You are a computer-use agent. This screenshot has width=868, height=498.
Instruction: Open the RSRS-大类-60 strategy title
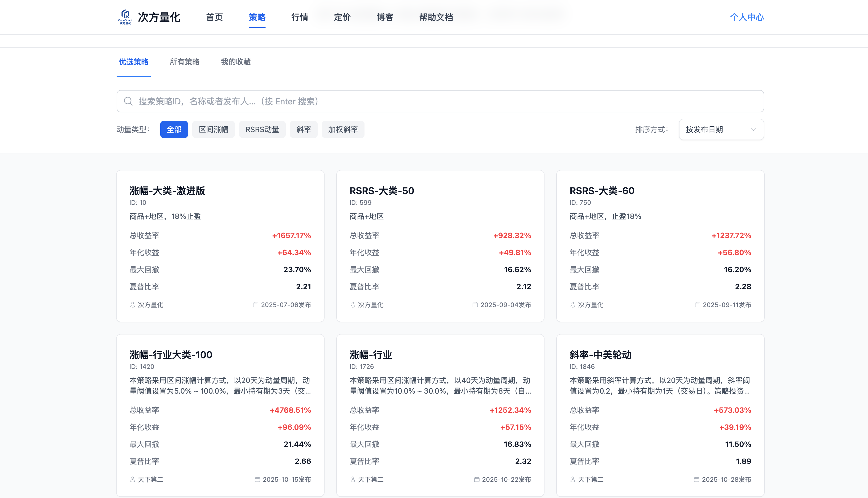(x=602, y=190)
